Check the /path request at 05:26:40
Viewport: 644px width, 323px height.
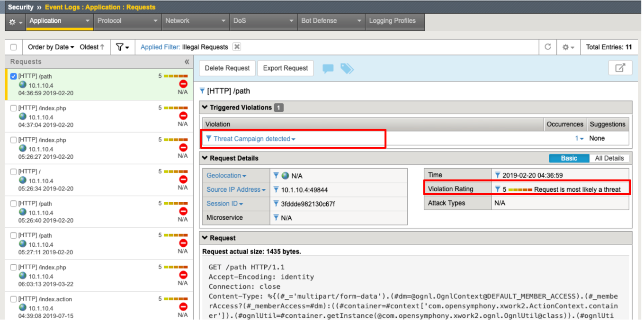coord(13,203)
